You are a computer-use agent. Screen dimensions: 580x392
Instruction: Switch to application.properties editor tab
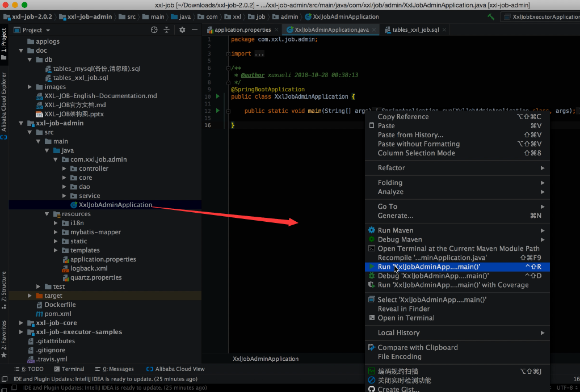pos(243,30)
